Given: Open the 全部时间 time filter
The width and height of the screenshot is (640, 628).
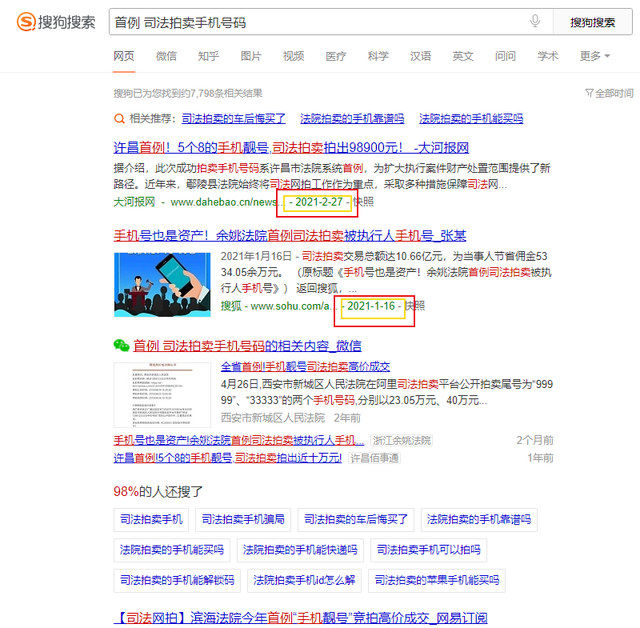Looking at the screenshot, I should pos(613,93).
